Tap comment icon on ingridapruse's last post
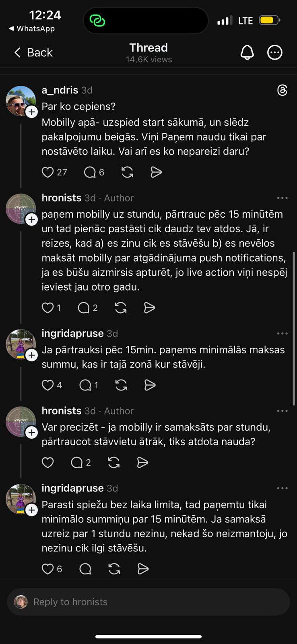The height and width of the screenshot is (644, 297). click(x=85, y=569)
